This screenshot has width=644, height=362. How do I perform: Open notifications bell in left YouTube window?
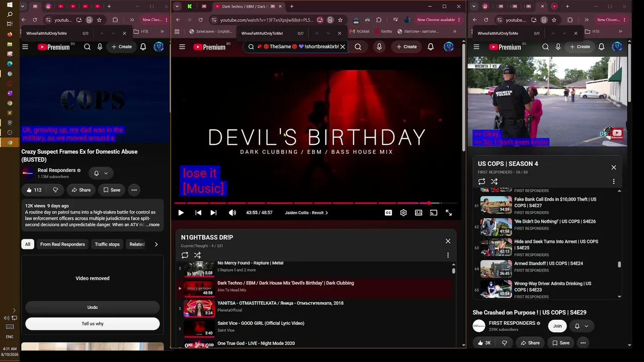143,47
